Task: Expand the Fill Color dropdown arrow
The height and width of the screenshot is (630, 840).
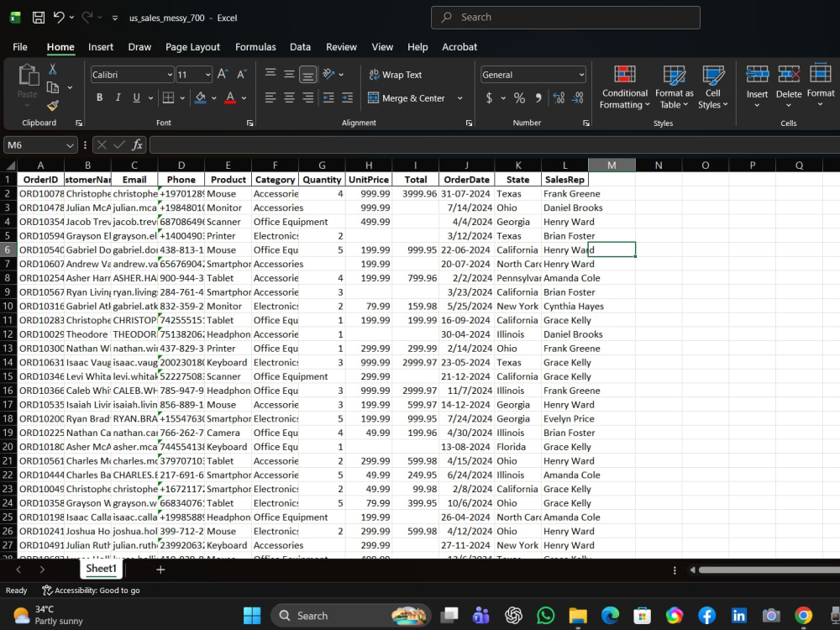Action: [213, 98]
